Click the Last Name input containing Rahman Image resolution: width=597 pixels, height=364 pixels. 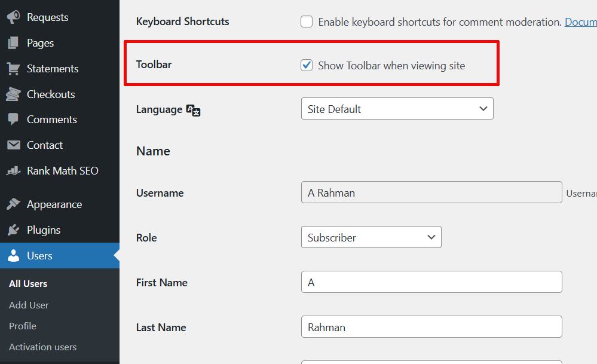pyautogui.click(x=431, y=327)
